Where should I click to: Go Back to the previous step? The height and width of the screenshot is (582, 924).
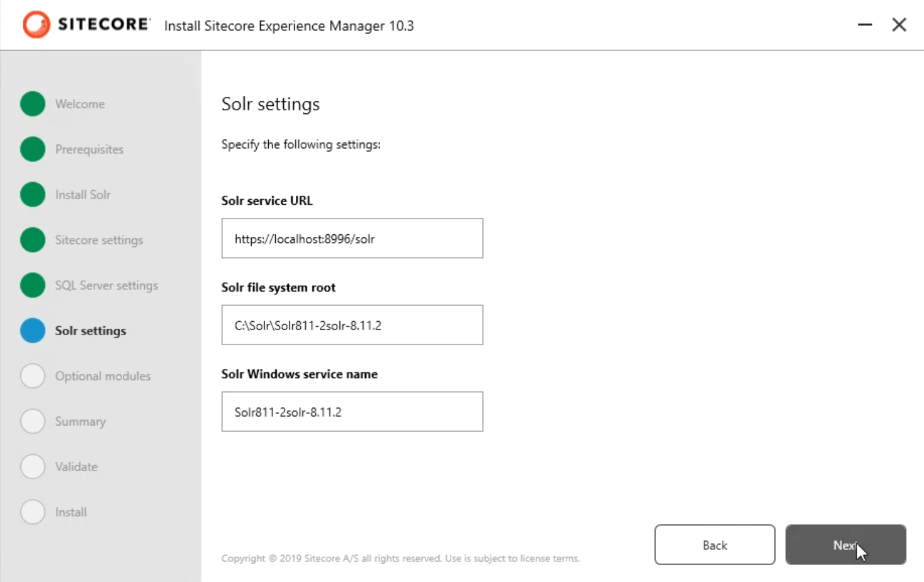[714, 545]
